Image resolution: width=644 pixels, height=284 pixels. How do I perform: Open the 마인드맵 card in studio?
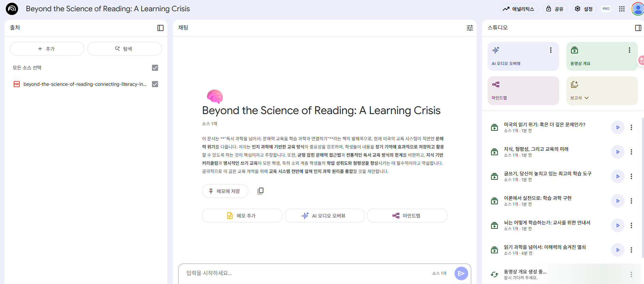[x=523, y=91]
